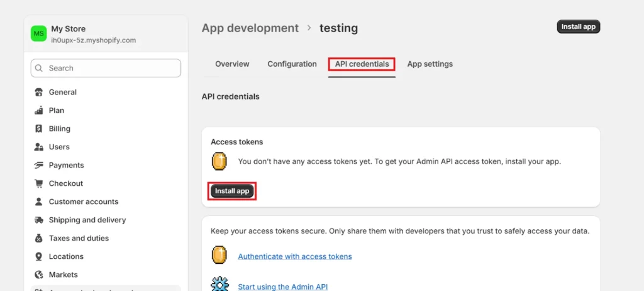Screen dimensions: 644x291
Task: Go to the App settings tab
Action: tap(430, 64)
